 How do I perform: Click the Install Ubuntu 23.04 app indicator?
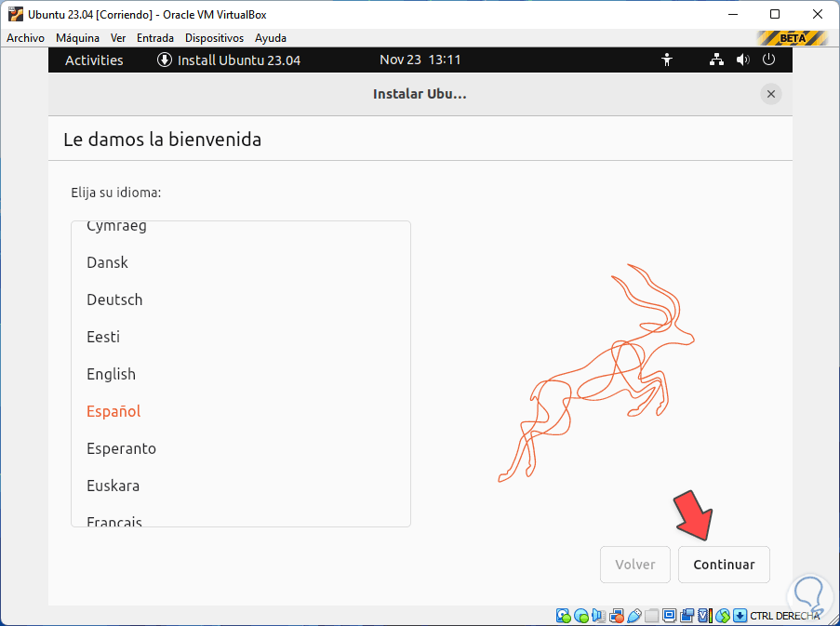tap(229, 60)
